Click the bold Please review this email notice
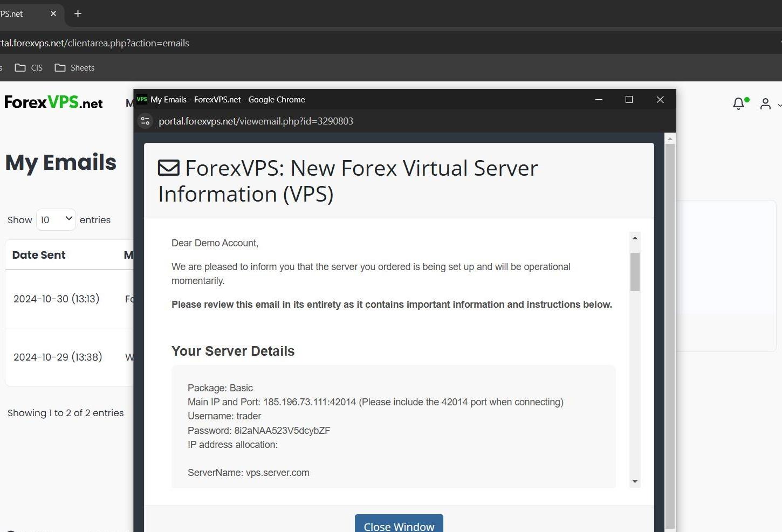Image resolution: width=782 pixels, height=532 pixels. coord(392,305)
